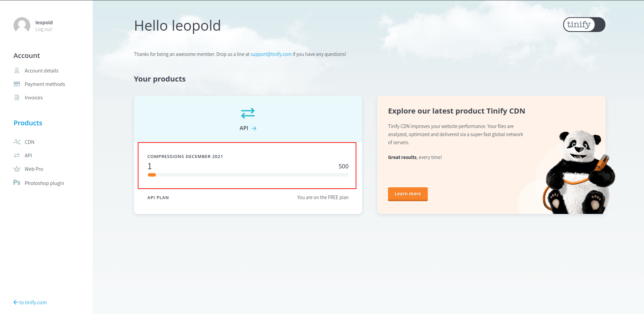Click the API arrows icon in sidebar

point(17,155)
